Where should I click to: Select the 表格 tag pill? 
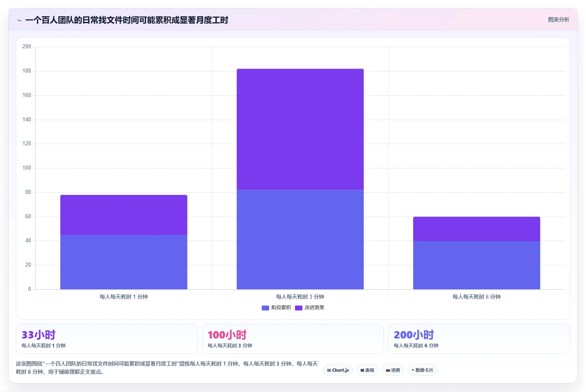[x=367, y=370]
